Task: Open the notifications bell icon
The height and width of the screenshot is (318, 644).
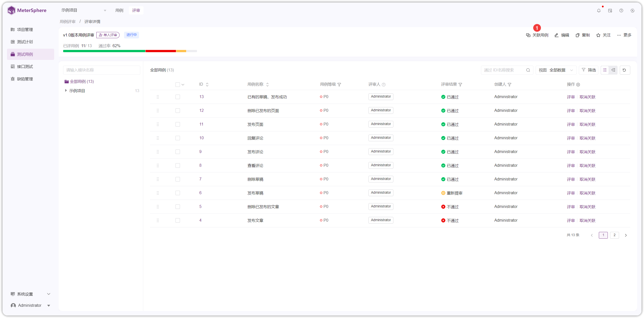Action: point(599,10)
